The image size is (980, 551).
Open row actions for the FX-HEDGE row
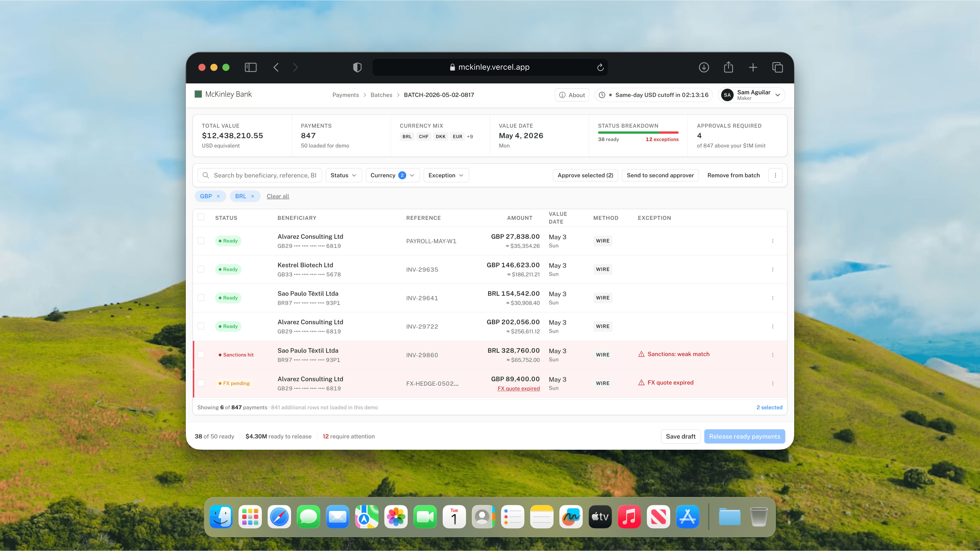point(773,383)
